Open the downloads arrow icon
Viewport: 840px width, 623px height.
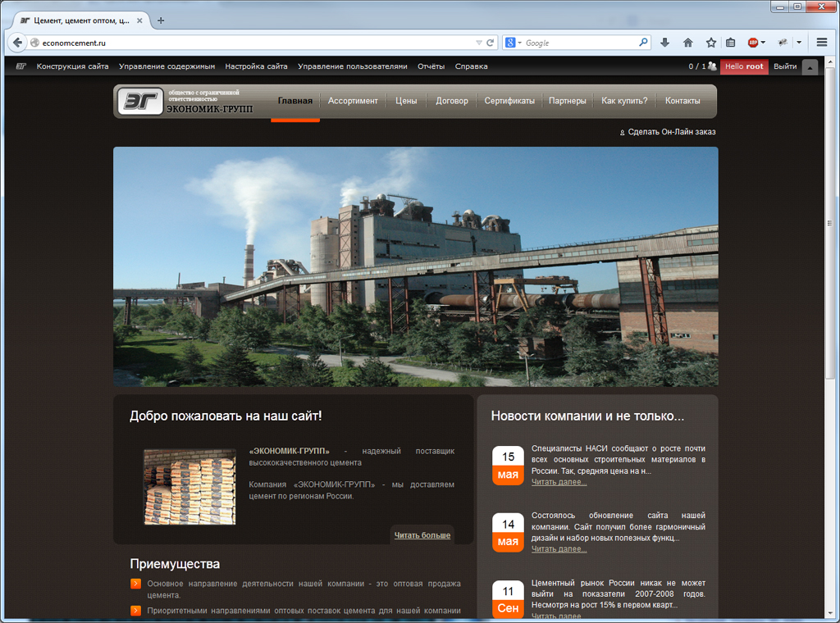point(664,43)
